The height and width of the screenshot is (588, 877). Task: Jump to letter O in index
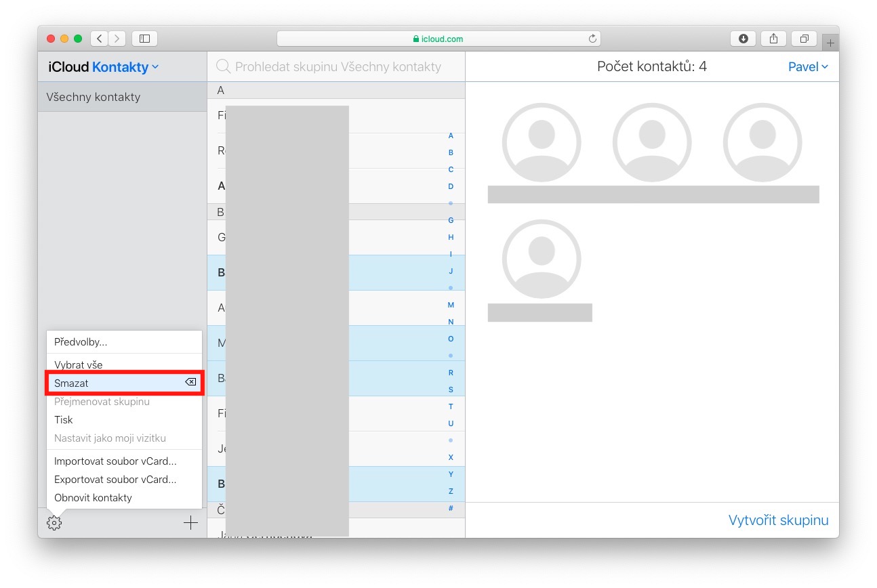(451, 339)
